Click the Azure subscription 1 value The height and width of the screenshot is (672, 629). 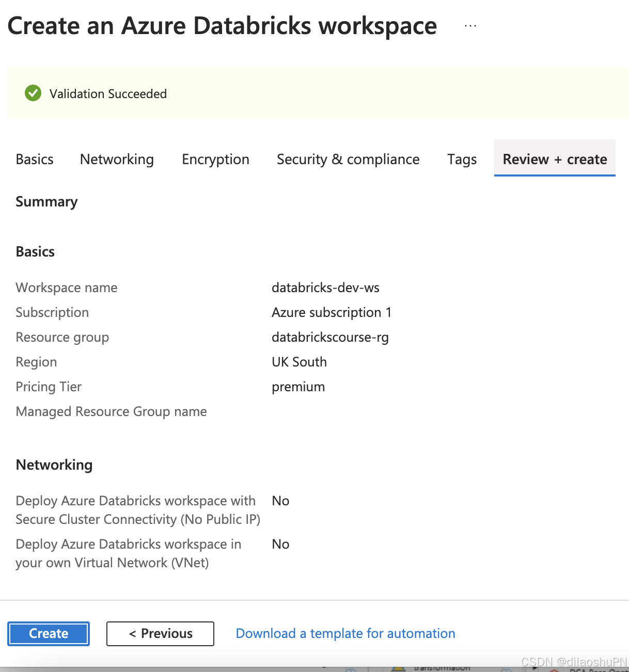pos(332,312)
